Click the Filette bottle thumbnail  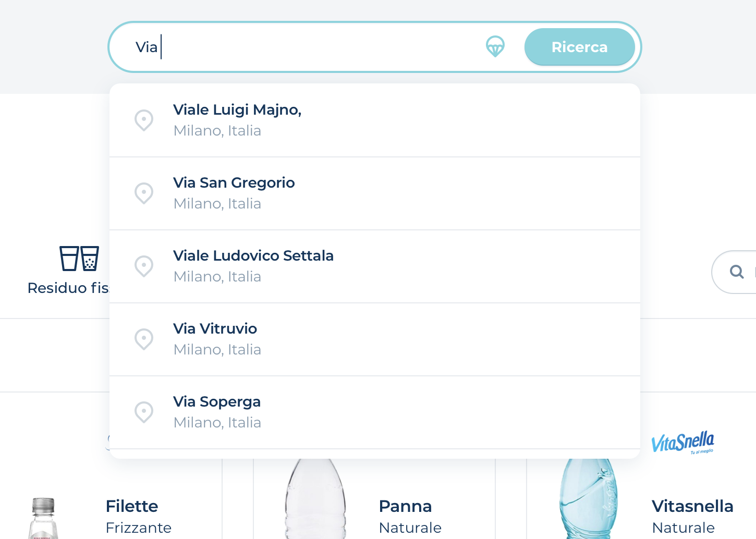(43, 518)
